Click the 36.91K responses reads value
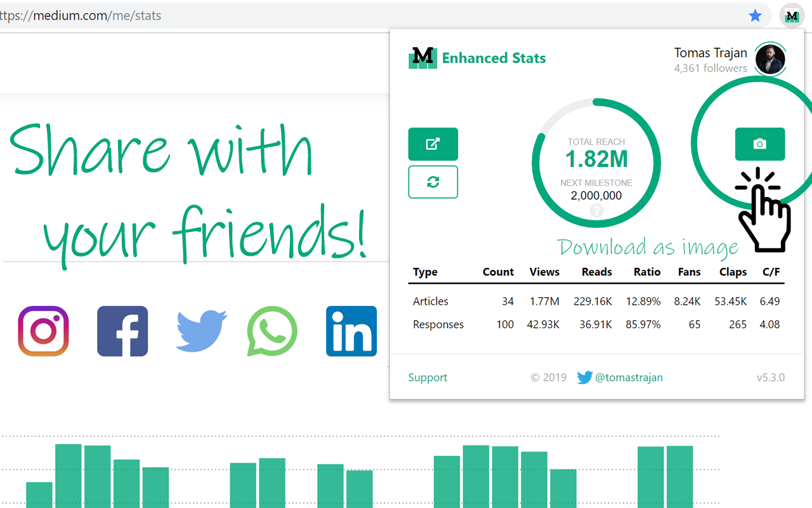Viewport: 812px width, 508px height. pyautogui.click(x=596, y=324)
